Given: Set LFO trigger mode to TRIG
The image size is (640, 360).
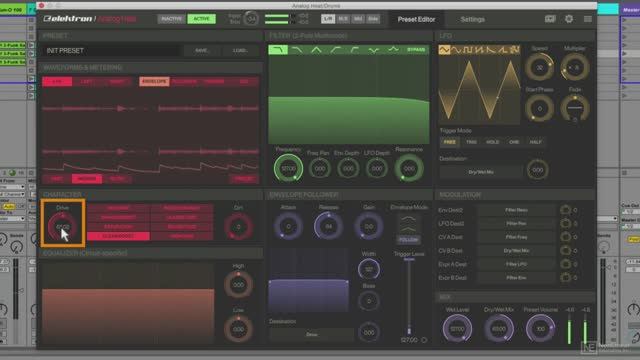Looking at the screenshot, I should coord(471,142).
